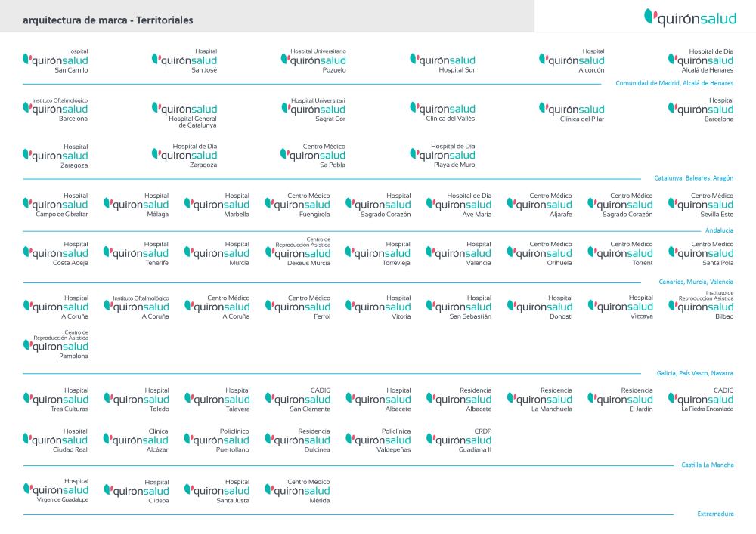Viewport: 756px width, 534px height.
Task: Select Centro Médico Mérida logo
Action: 297,491
